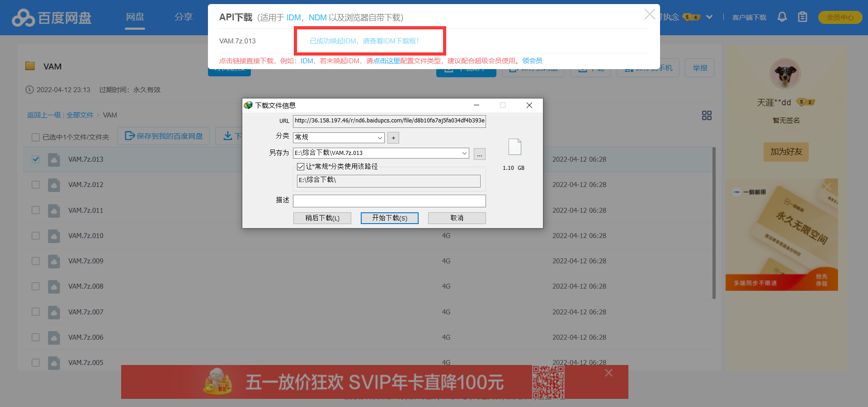Open the notifications bell icon
This screenshot has height=407, width=868.
(782, 17)
